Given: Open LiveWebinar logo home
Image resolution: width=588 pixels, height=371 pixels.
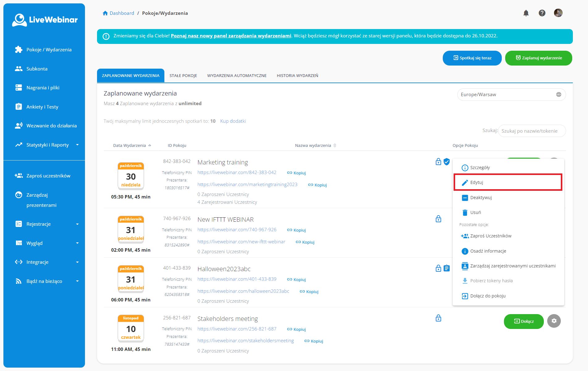Looking at the screenshot, I should (x=44, y=20).
